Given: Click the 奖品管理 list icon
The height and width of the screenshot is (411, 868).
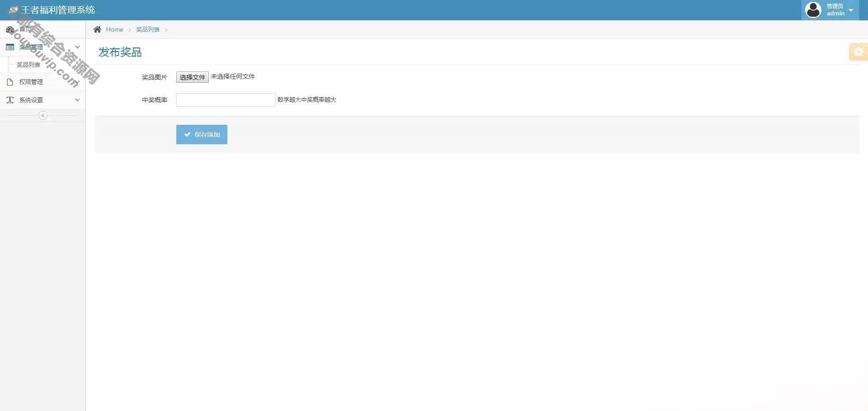Looking at the screenshot, I should 10,47.
